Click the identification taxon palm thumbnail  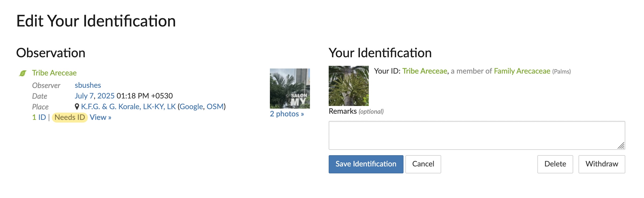(349, 86)
